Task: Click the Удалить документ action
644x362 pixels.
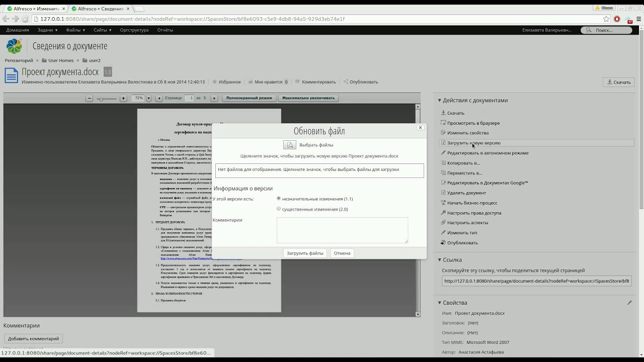Action: (x=466, y=193)
